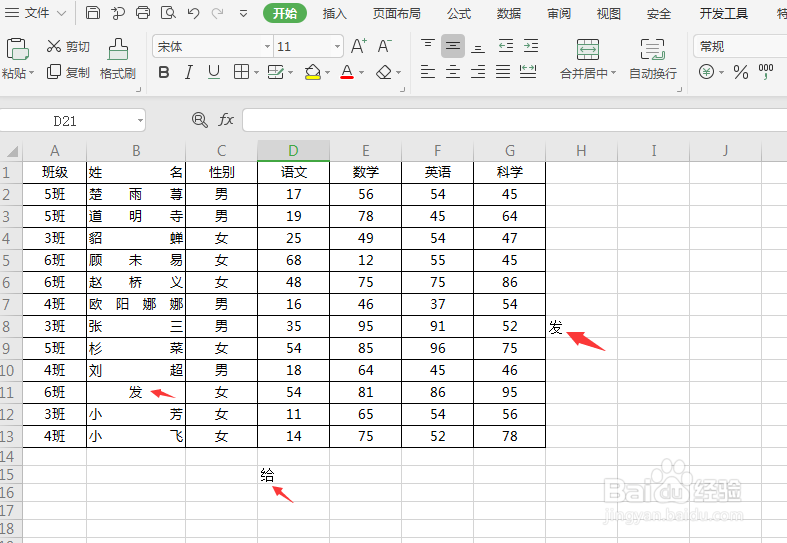The image size is (787, 543).
Task: Click the Eraser clear-format icon
Action: [384, 72]
